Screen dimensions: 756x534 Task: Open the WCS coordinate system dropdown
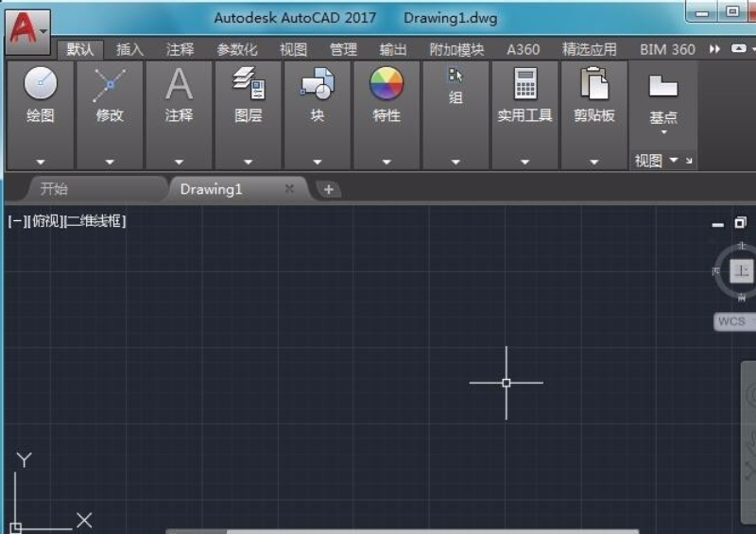[735, 321]
